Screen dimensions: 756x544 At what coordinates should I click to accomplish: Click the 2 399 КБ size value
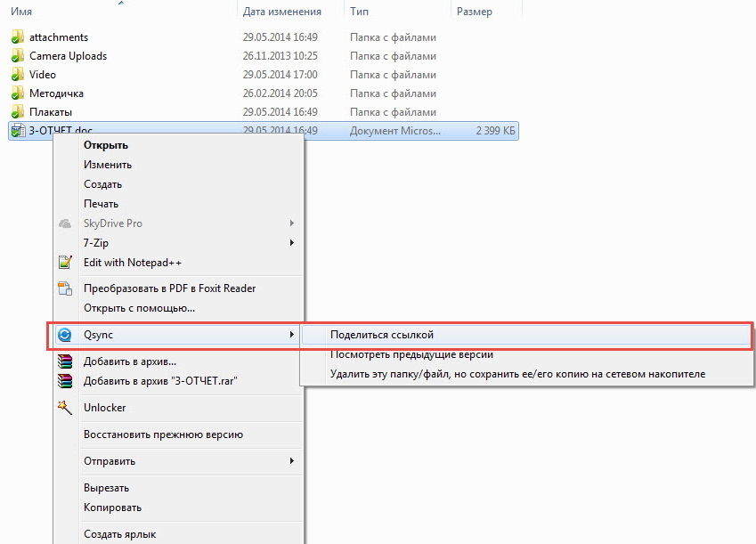(x=496, y=131)
